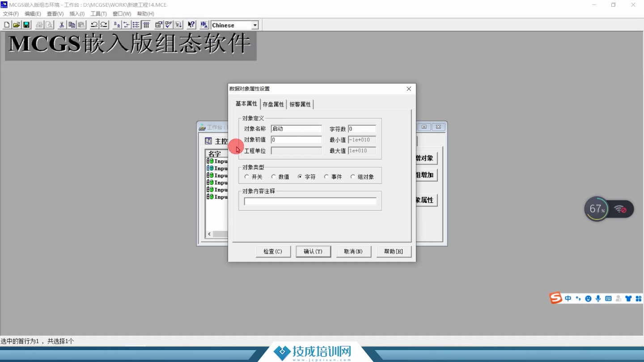Confirm with the 确认(Y) button
Viewport: 644px width, 362px height.
coord(313,252)
